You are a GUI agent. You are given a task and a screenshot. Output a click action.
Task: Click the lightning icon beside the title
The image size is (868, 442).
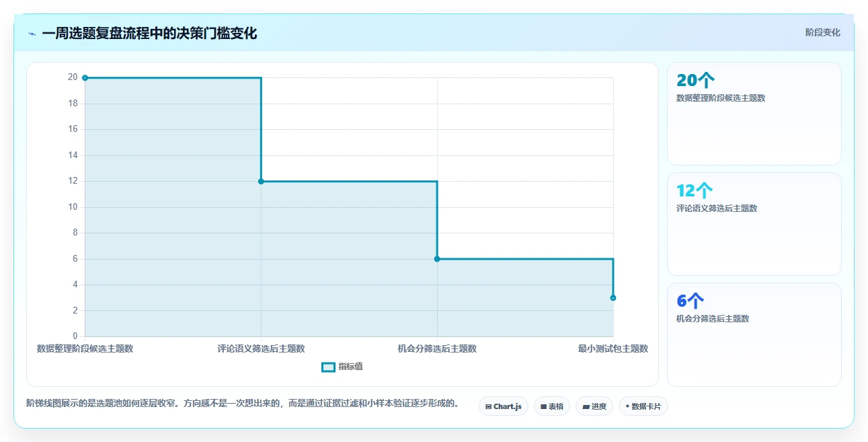click(32, 34)
